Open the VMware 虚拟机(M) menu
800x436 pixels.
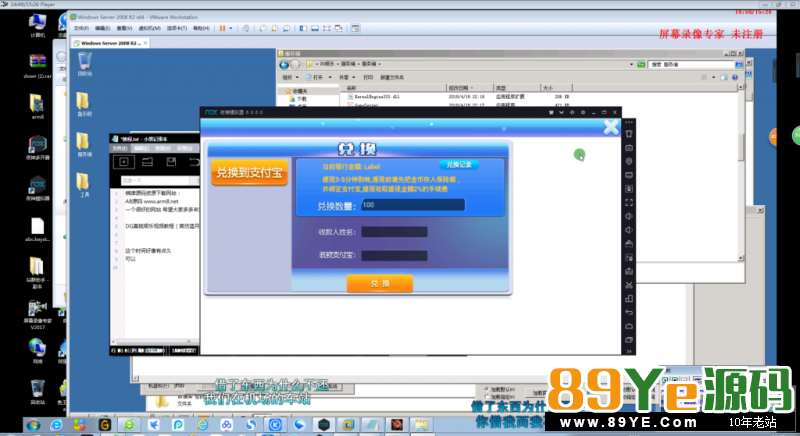[x=149, y=29]
